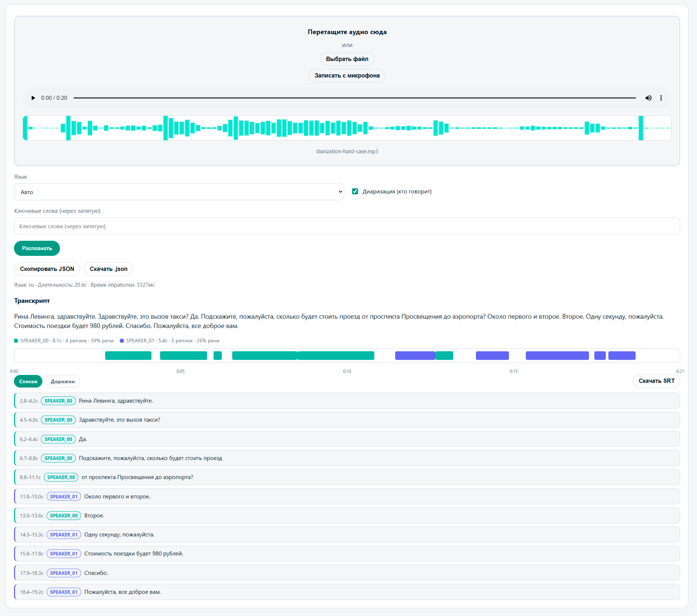The width and height of the screenshot is (697, 616).
Task: Download via Скачать .json button
Action: pos(108,269)
